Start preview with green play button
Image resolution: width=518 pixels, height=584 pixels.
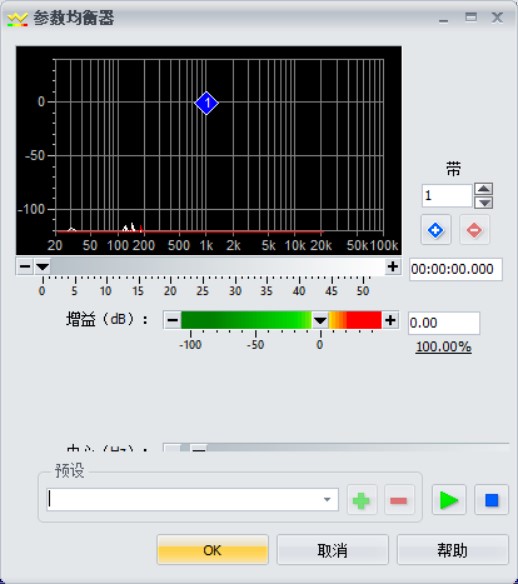449,500
